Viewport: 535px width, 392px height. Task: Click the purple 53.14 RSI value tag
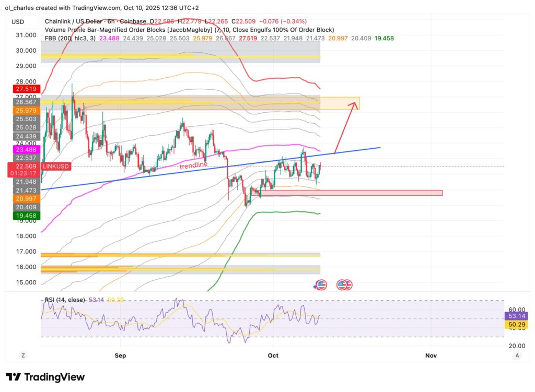517,316
